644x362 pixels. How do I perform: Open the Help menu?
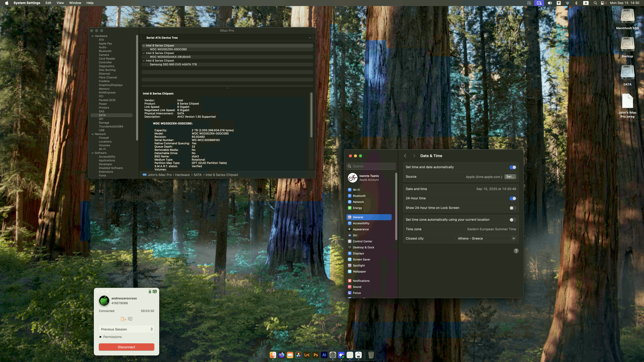pos(90,3)
